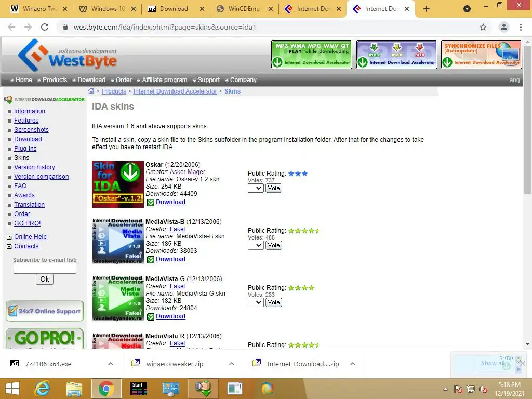Click the page vertical scrollbar thumb
The height and width of the screenshot is (399, 532).
[x=527, y=119]
